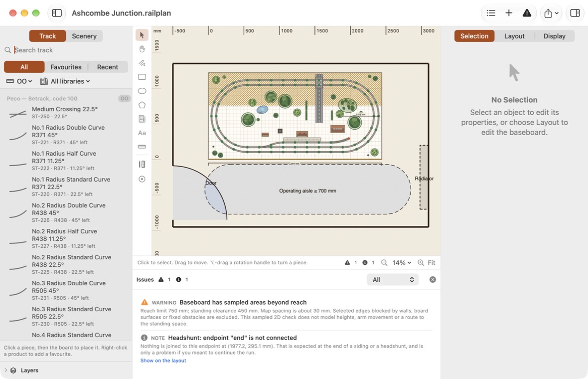The height and width of the screenshot is (379, 588).
Task: Switch library to Scenery
Action: coord(84,36)
